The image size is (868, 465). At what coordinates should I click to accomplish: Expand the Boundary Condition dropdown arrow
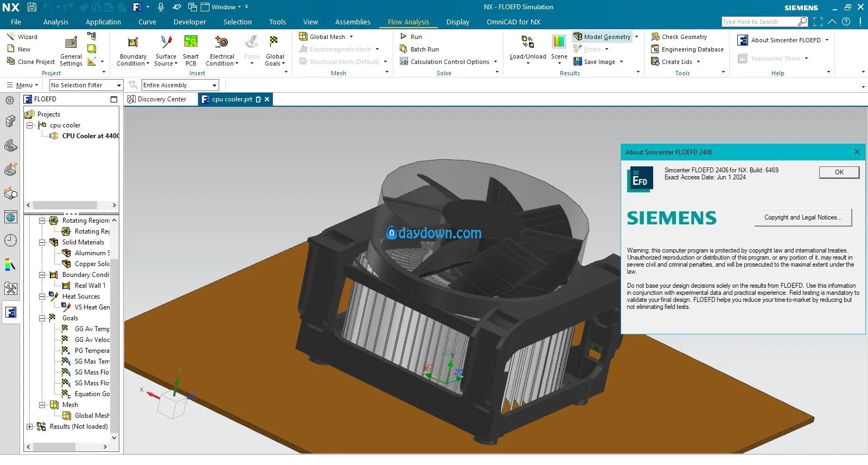click(148, 64)
